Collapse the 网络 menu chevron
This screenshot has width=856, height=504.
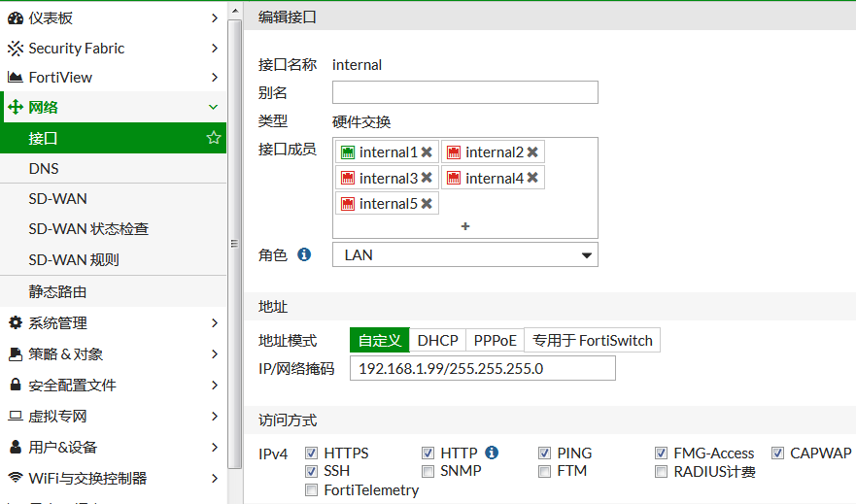point(214,107)
